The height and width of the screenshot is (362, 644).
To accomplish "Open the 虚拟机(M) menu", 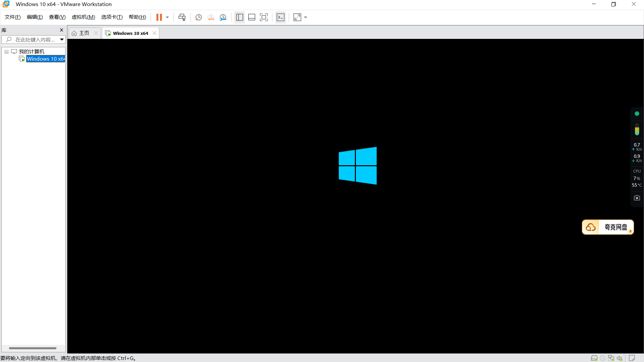I will [84, 17].
